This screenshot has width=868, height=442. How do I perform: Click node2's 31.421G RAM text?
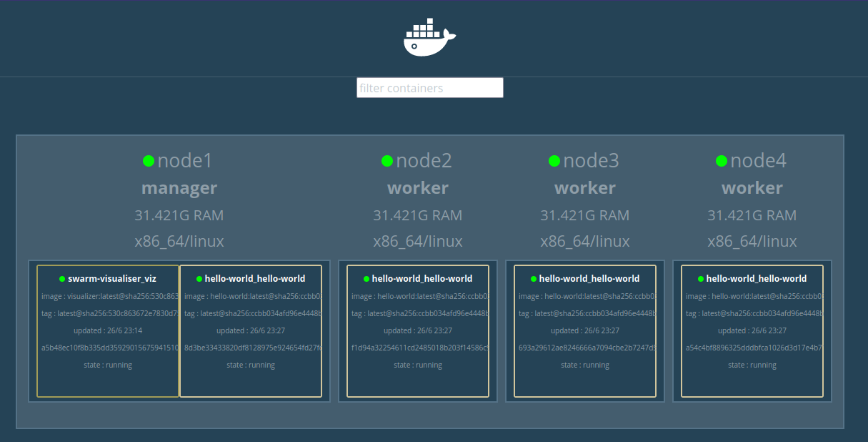click(x=418, y=215)
